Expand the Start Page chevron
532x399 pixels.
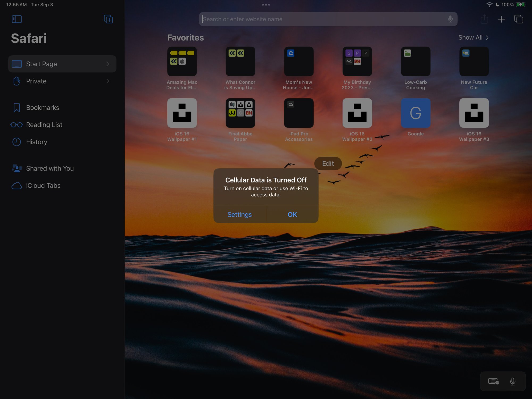pyautogui.click(x=108, y=64)
